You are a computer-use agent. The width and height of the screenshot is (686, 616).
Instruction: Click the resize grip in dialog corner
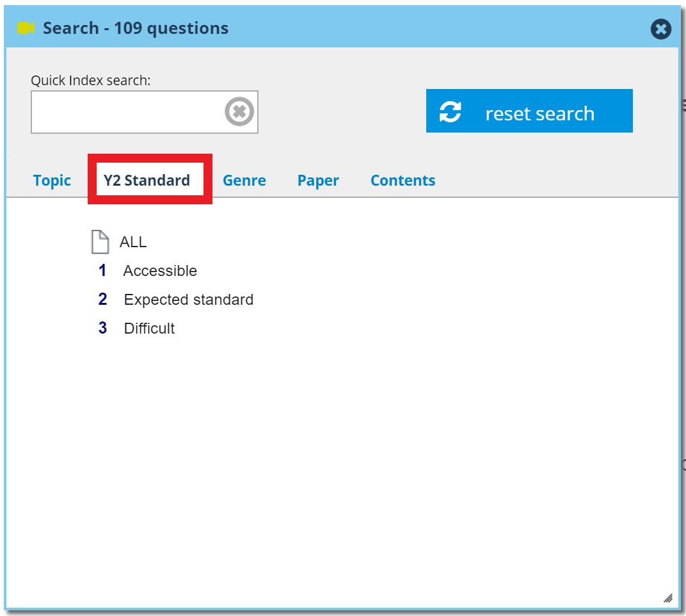[x=667, y=597]
